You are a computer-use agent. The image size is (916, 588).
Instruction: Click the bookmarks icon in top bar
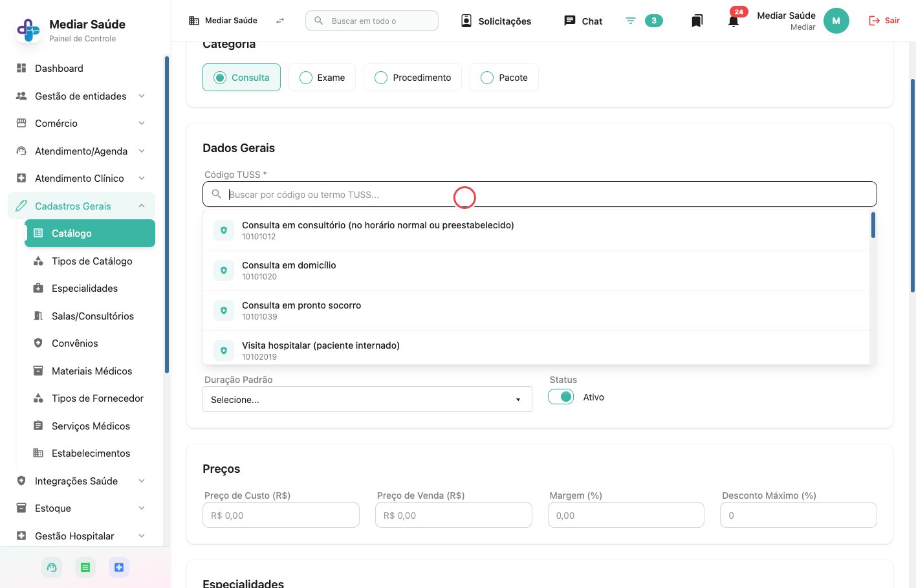pos(697,21)
